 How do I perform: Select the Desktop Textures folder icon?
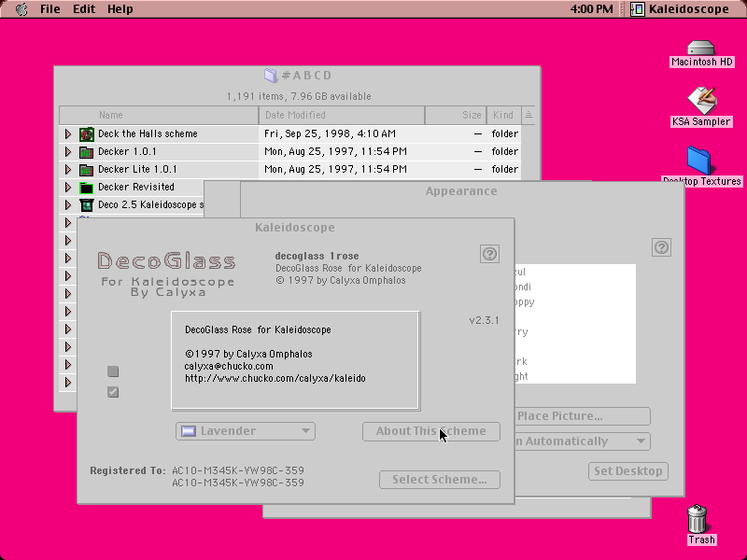click(x=699, y=161)
